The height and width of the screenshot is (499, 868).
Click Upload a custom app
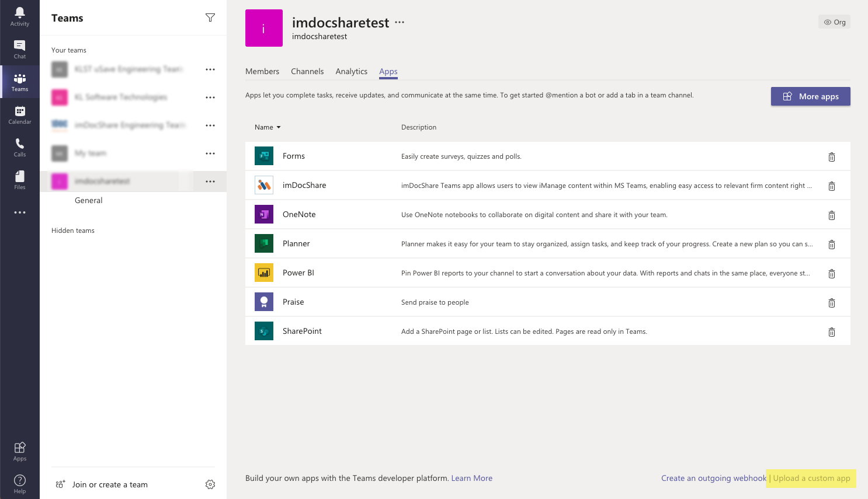point(812,478)
